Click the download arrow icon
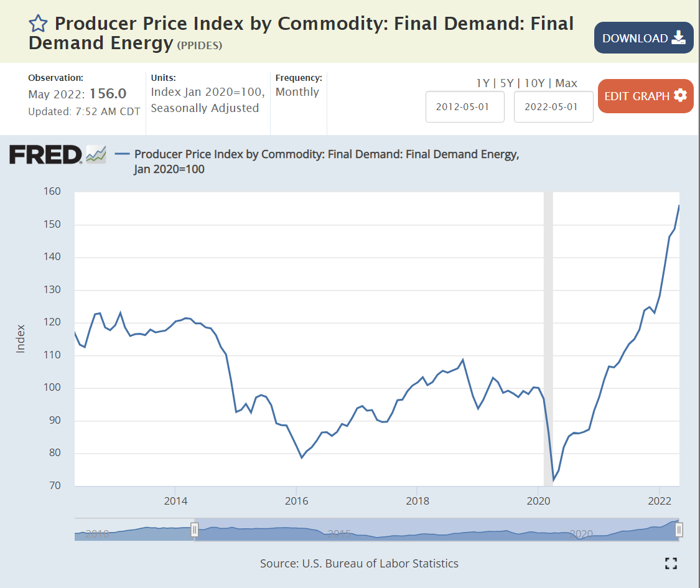Image resolution: width=700 pixels, height=588 pixels. (x=678, y=38)
